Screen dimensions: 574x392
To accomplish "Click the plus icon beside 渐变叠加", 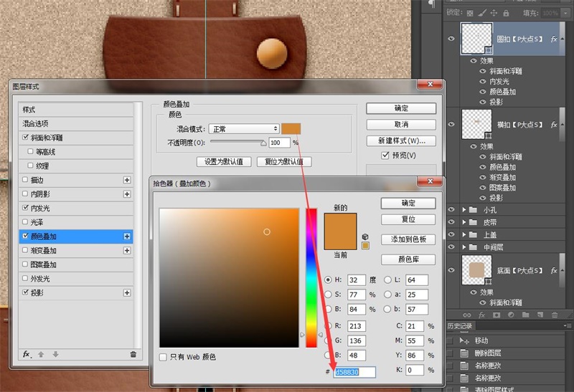I will (127, 251).
